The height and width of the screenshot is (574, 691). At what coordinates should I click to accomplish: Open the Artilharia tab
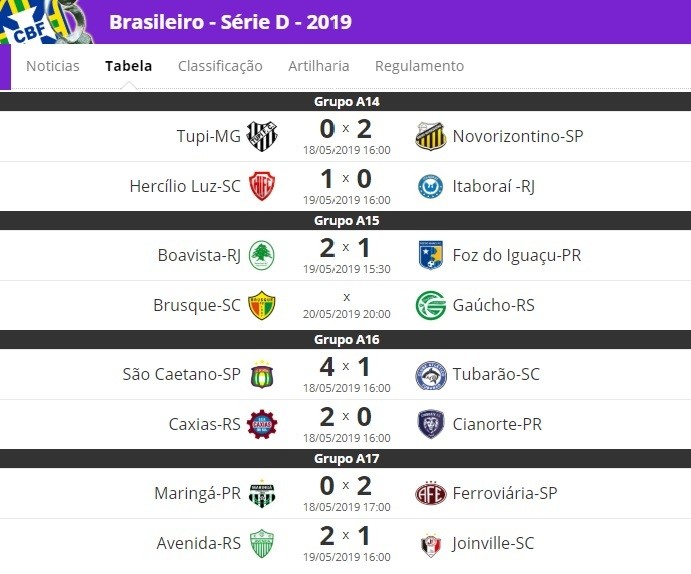pyautogui.click(x=319, y=66)
